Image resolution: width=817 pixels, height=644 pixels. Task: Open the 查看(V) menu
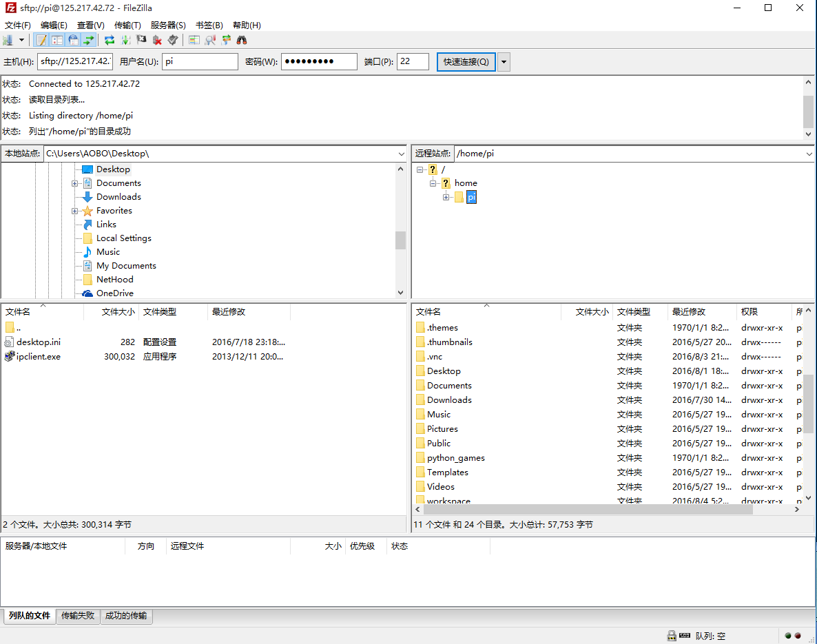click(91, 25)
